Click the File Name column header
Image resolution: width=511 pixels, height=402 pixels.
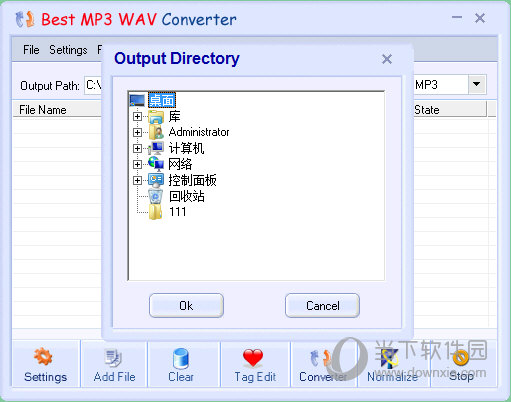(57, 110)
